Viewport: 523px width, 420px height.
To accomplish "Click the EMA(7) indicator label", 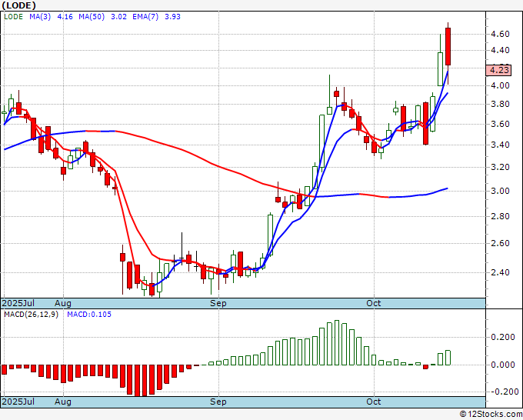I will pos(145,17).
